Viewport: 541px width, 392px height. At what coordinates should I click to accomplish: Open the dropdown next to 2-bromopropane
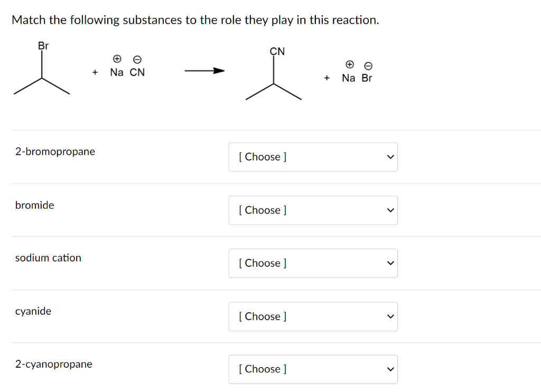coord(313,157)
